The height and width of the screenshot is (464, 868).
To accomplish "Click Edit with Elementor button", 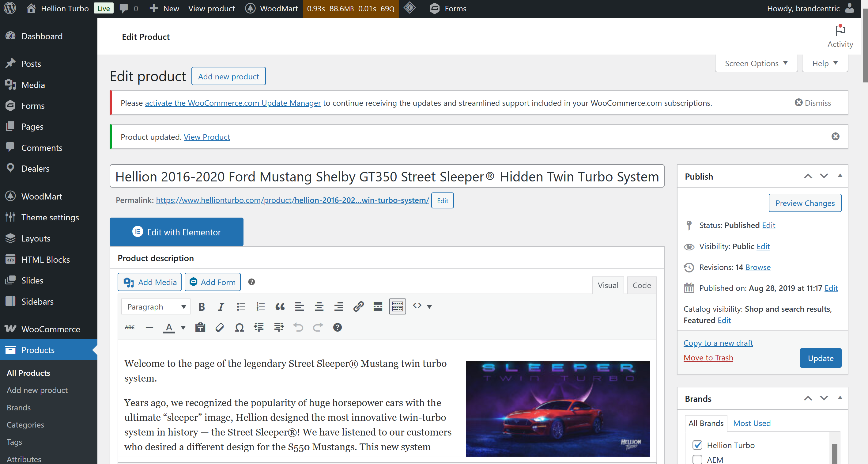I will [x=176, y=232].
